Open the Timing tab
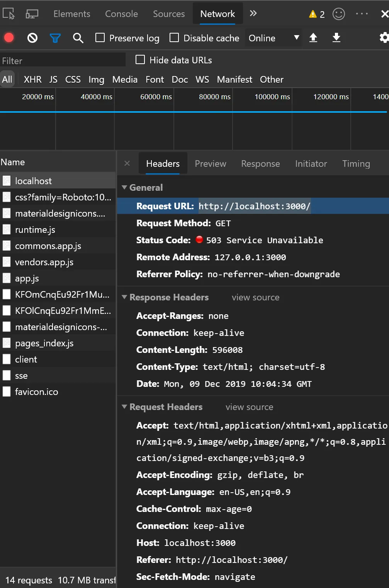 point(356,164)
